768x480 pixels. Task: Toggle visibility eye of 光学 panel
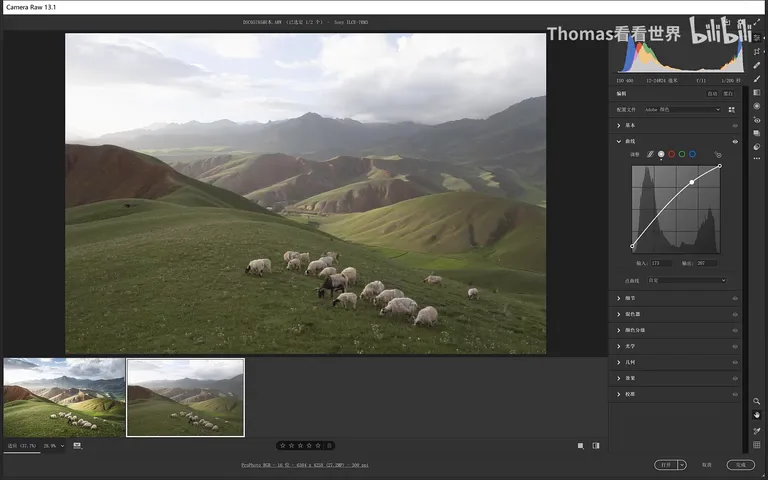coord(735,346)
